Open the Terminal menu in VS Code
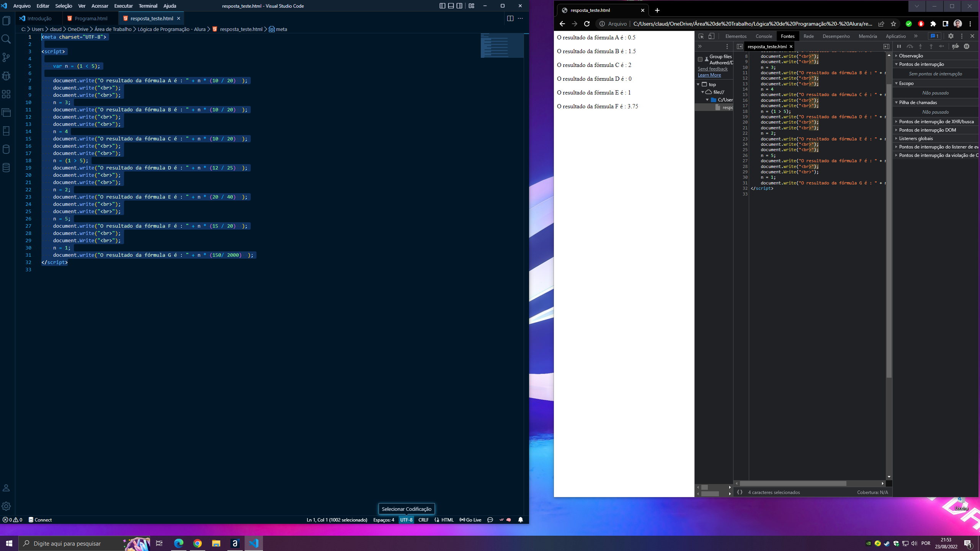 (x=148, y=5)
